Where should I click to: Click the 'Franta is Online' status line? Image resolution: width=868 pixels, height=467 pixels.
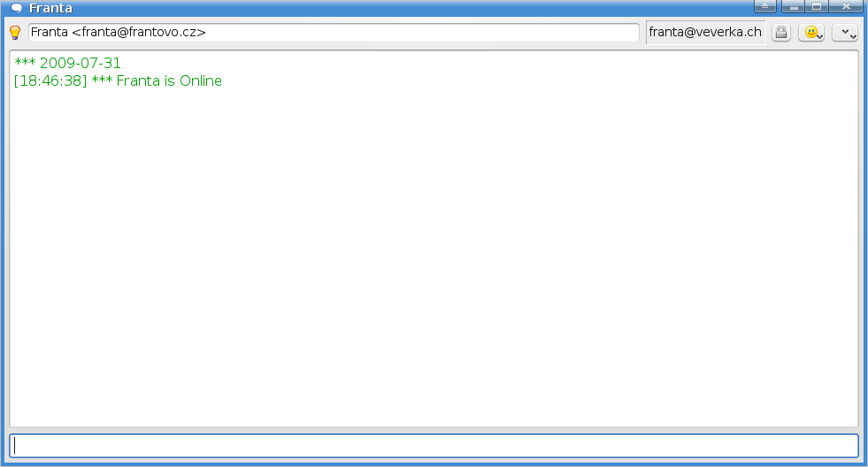(169, 80)
